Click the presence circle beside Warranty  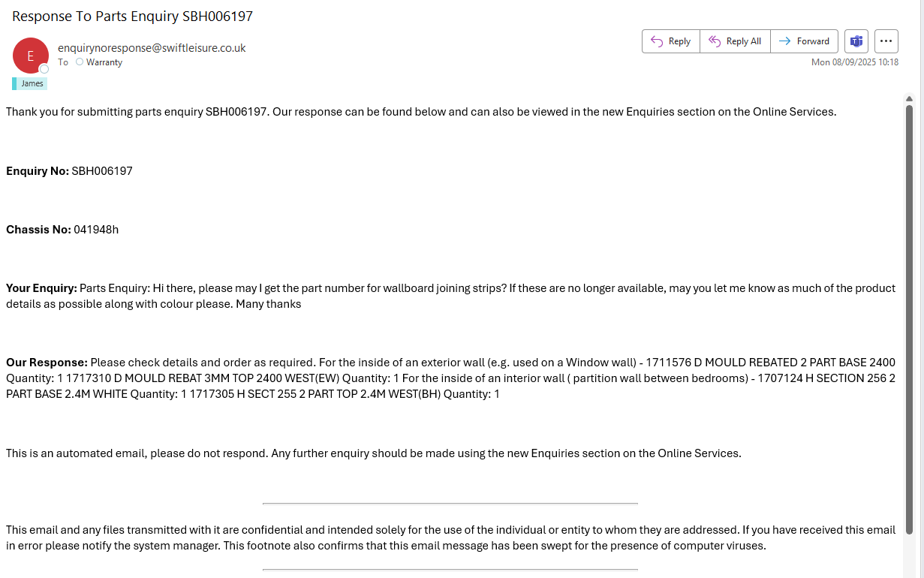pos(80,62)
